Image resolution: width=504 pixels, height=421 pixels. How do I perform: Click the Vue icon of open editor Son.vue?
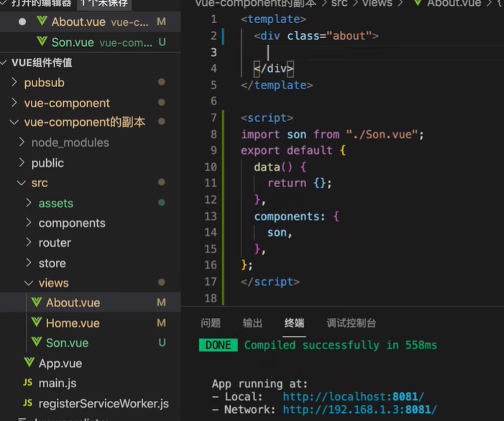(42, 42)
